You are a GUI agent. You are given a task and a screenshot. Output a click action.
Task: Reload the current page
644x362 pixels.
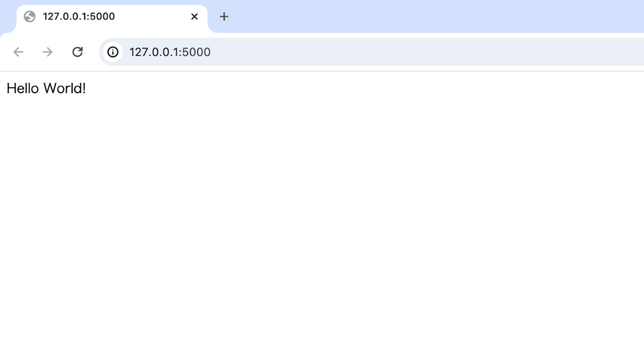point(78,52)
